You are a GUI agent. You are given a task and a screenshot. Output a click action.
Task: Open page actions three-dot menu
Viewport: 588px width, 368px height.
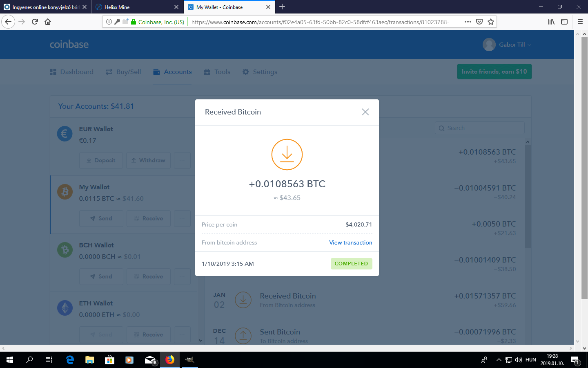tap(468, 22)
